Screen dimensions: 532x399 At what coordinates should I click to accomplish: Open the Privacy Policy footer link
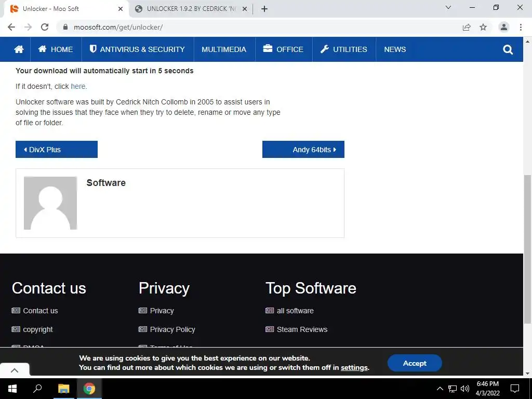pyautogui.click(x=172, y=329)
